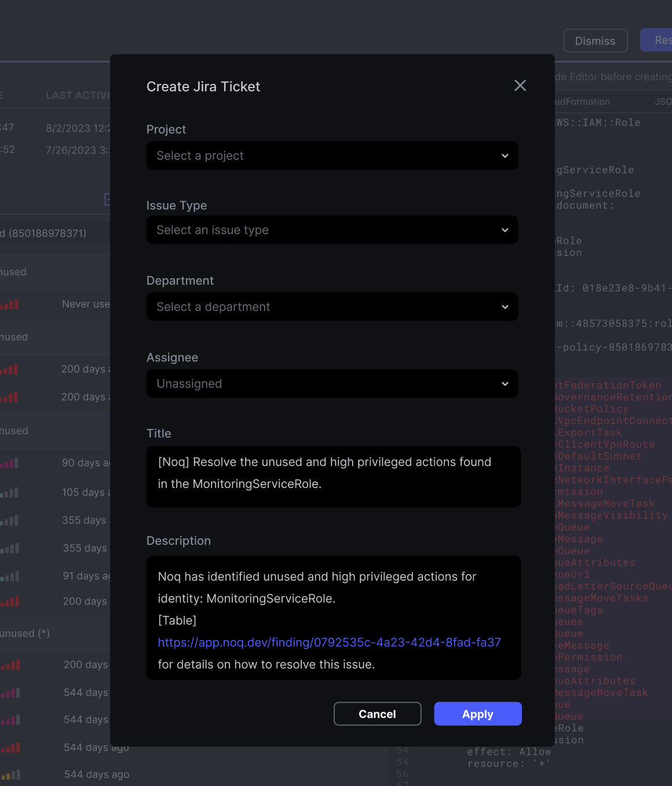Click risk bars icon beside Never used
The image size is (672, 786).
[10, 304]
